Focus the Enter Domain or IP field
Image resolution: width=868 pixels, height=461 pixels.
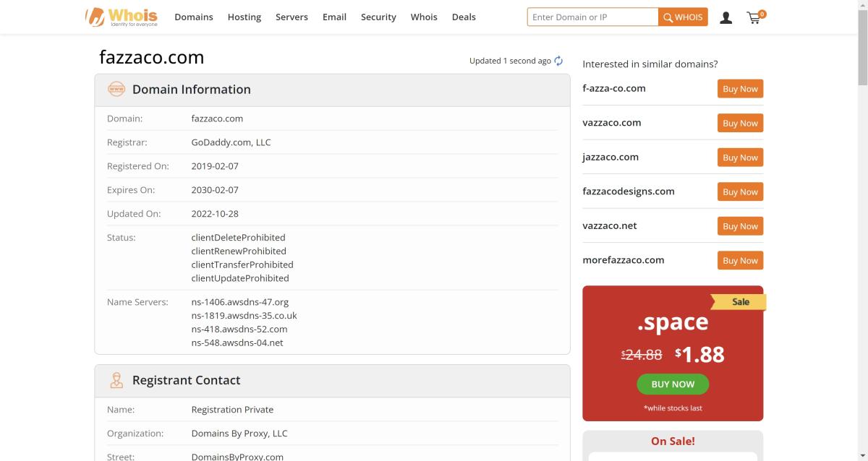tap(592, 17)
